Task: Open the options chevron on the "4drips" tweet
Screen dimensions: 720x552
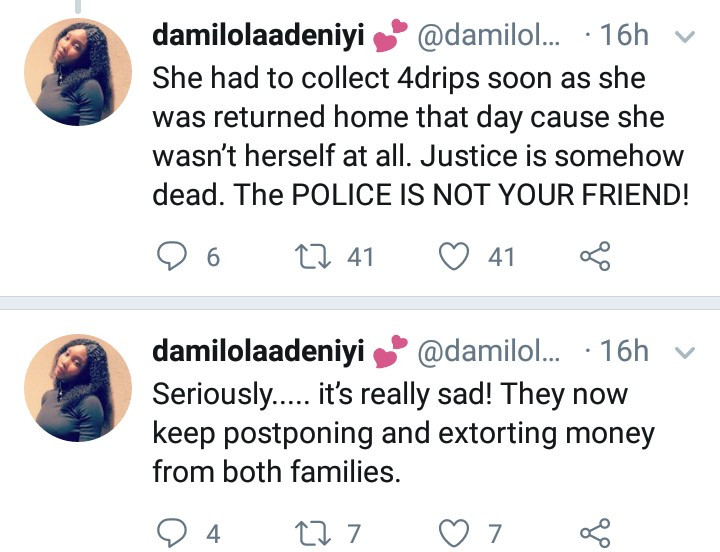Action: [x=686, y=38]
